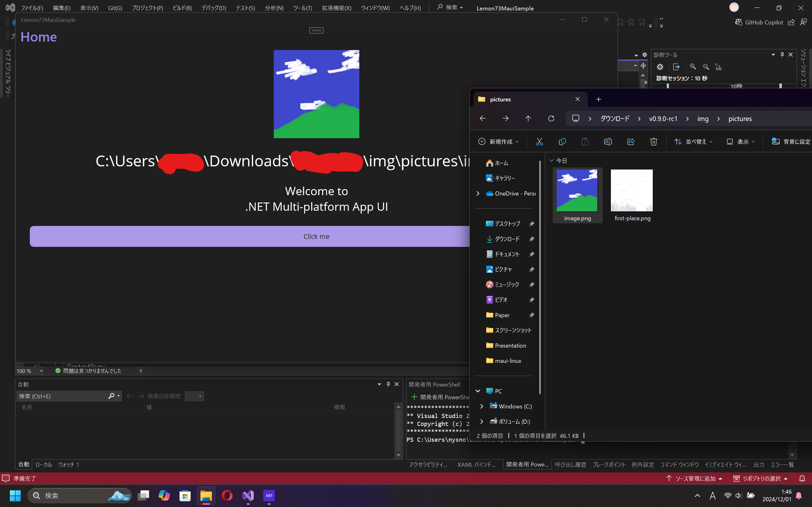Click the cut icon in Explorer toolbar
The height and width of the screenshot is (507, 812).
pyautogui.click(x=539, y=142)
